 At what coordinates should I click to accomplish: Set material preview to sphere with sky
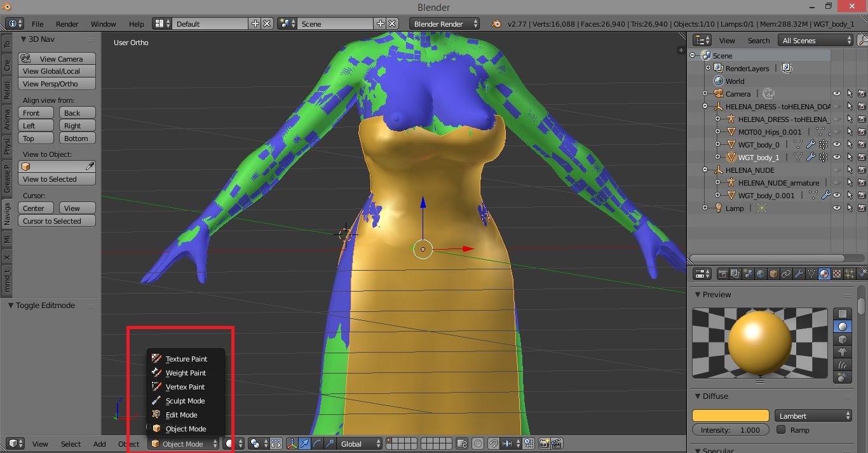[x=843, y=377]
